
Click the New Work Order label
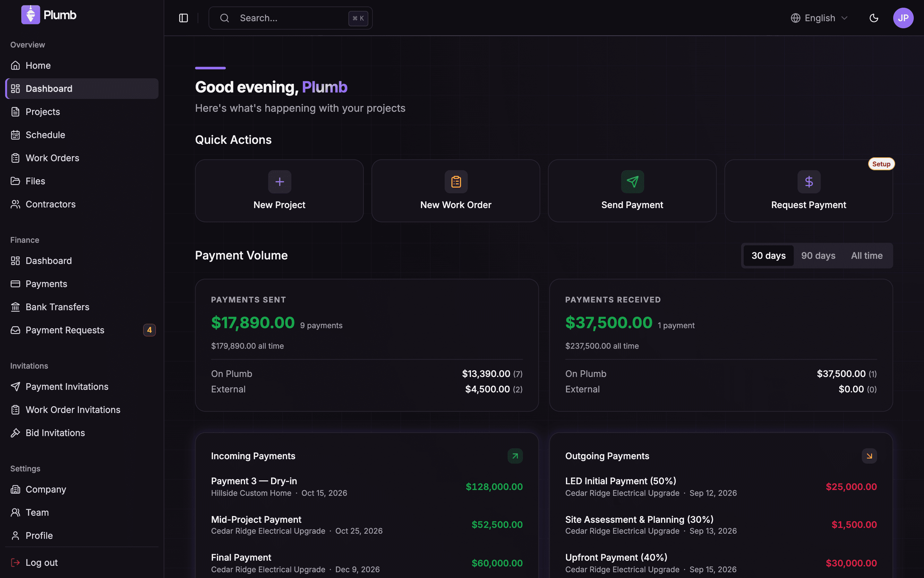[456, 205]
